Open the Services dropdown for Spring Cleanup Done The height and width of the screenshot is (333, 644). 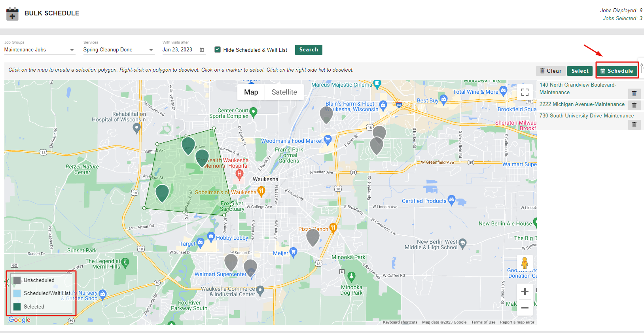click(x=119, y=50)
